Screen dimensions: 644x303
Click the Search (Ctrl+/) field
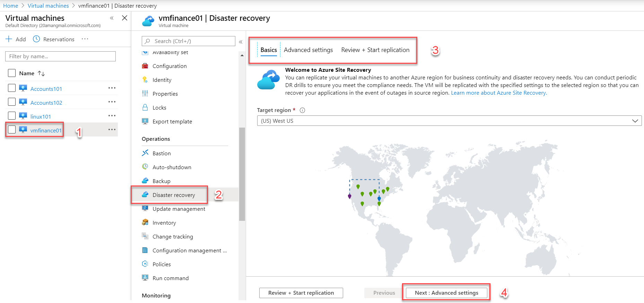tap(189, 41)
